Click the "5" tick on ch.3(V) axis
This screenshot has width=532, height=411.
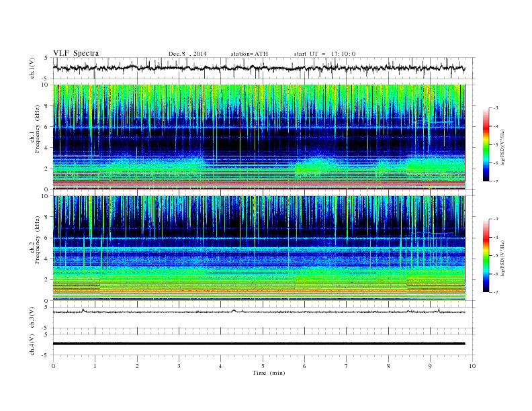pos(46,307)
